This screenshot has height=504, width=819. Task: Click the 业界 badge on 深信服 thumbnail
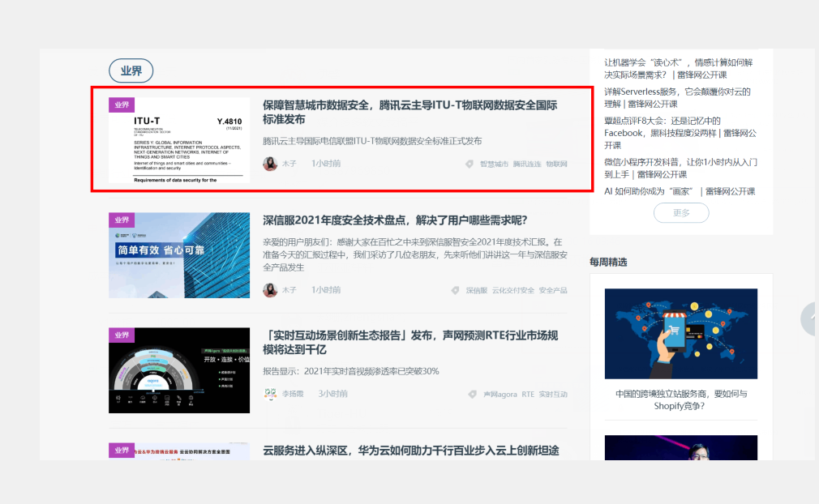click(122, 220)
